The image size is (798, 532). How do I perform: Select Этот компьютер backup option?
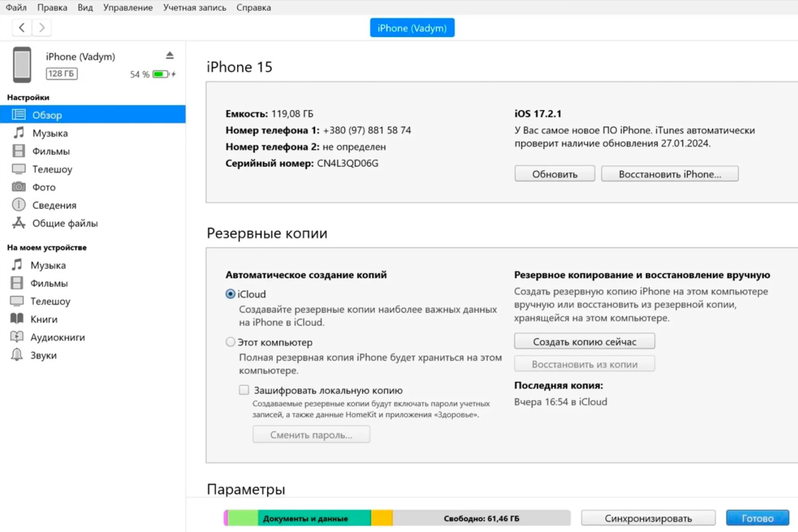coord(230,342)
